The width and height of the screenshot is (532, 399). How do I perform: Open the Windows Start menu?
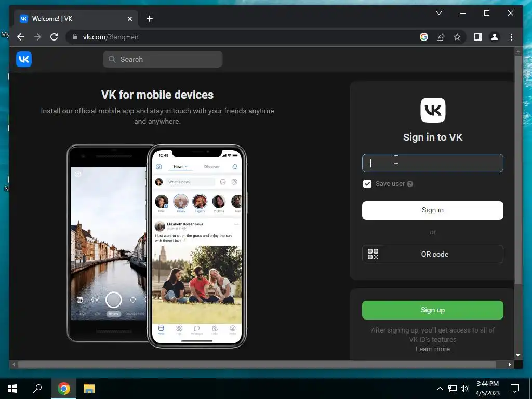click(x=12, y=389)
